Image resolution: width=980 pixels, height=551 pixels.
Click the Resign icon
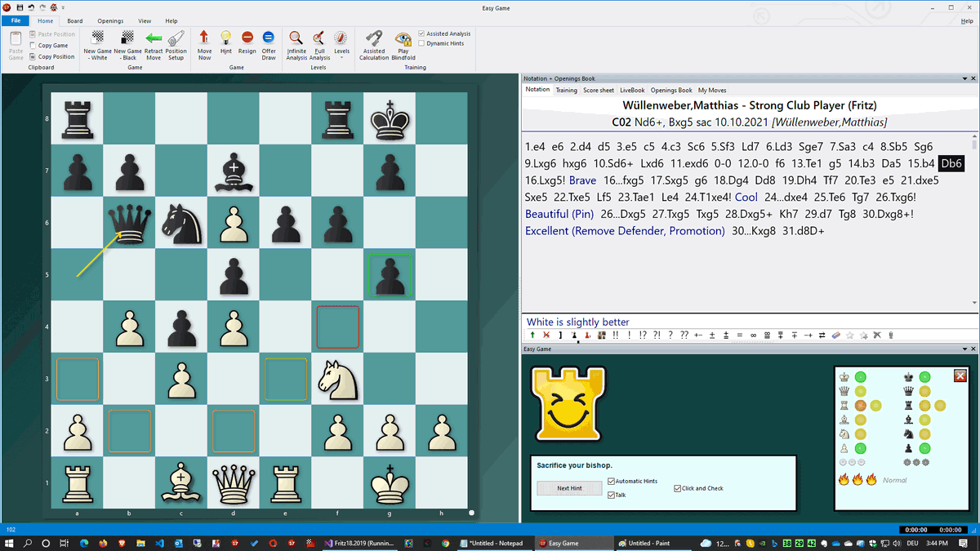point(247,38)
